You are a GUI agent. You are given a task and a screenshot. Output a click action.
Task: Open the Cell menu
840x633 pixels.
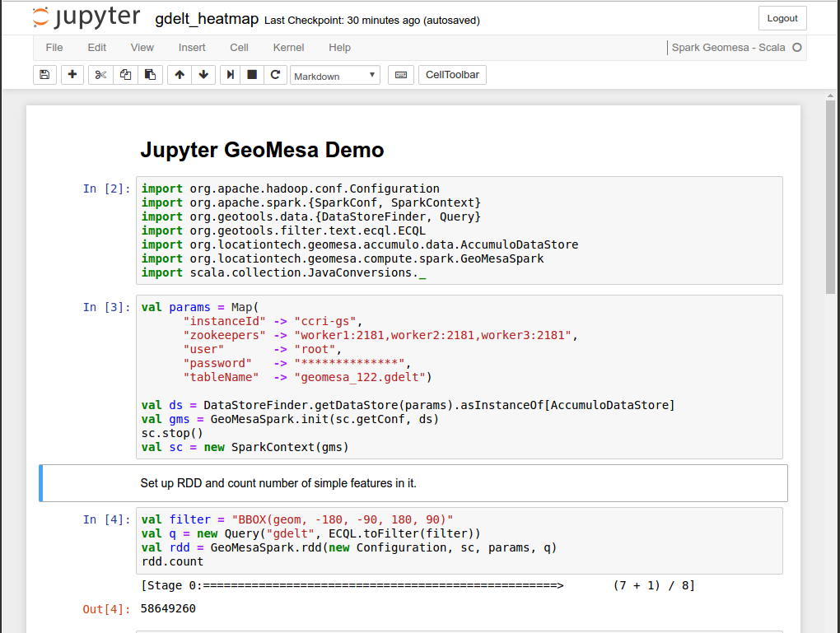point(239,48)
